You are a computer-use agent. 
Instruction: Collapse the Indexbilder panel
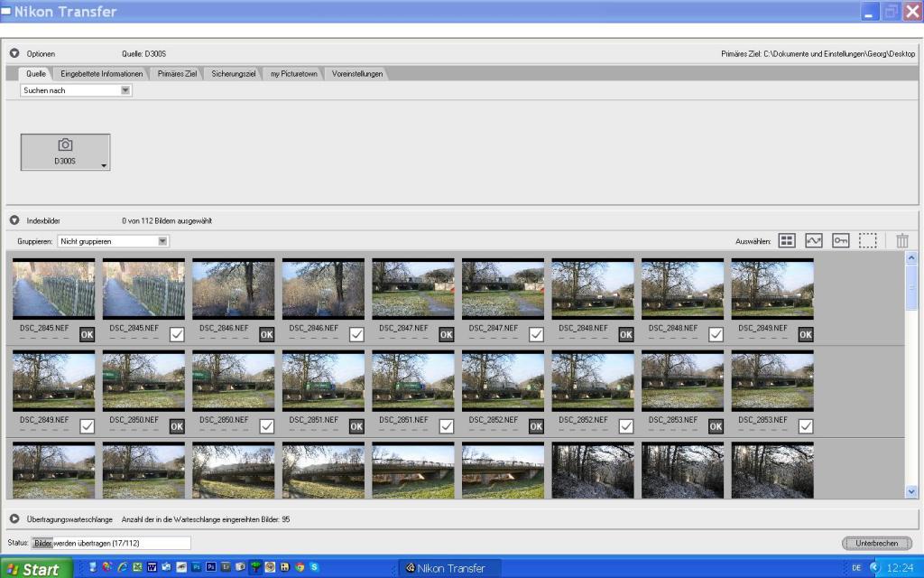(x=14, y=220)
